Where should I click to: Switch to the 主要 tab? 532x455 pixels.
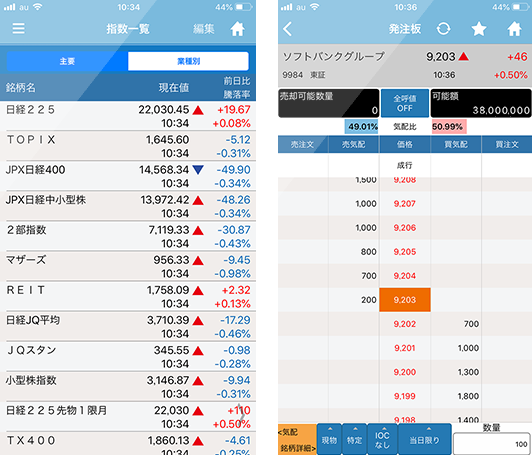[x=67, y=61]
